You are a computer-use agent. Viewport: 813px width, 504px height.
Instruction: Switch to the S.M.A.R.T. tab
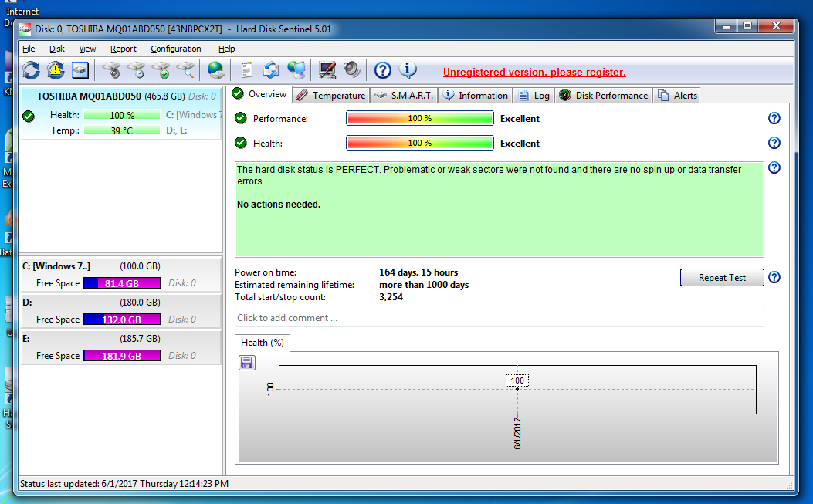click(x=405, y=96)
